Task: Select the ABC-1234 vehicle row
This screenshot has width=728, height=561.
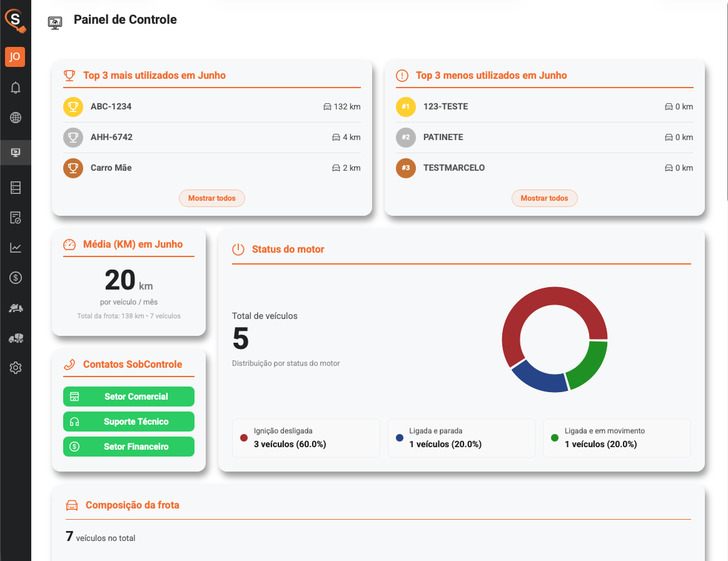Action: pyautogui.click(x=212, y=107)
